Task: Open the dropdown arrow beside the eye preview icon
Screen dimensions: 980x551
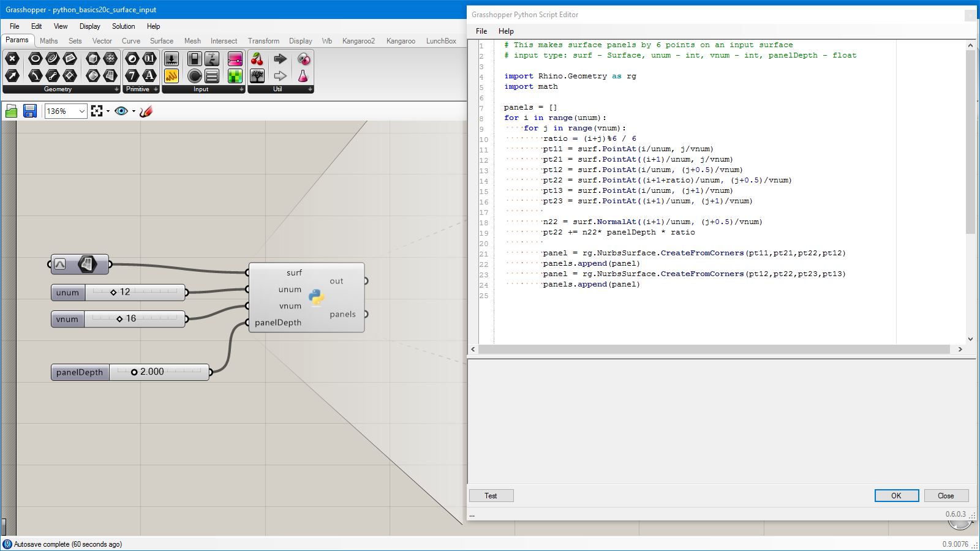Action: pyautogui.click(x=134, y=111)
